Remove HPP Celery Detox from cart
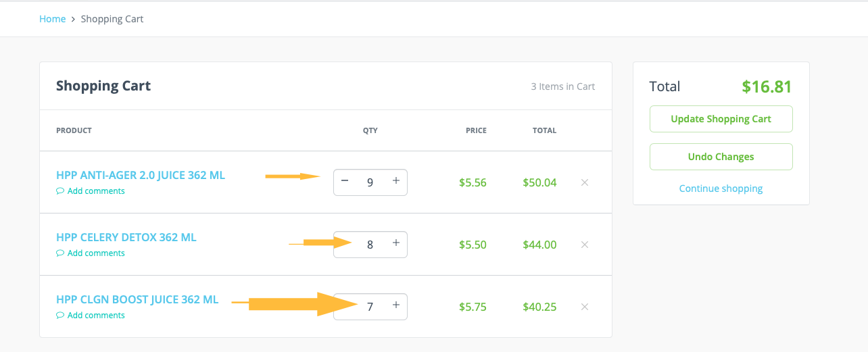This screenshot has height=352, width=868. pyautogui.click(x=585, y=245)
